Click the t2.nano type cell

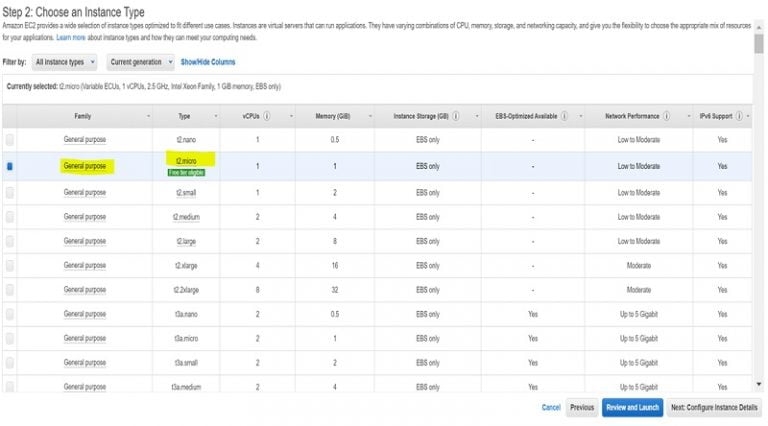[x=186, y=140]
